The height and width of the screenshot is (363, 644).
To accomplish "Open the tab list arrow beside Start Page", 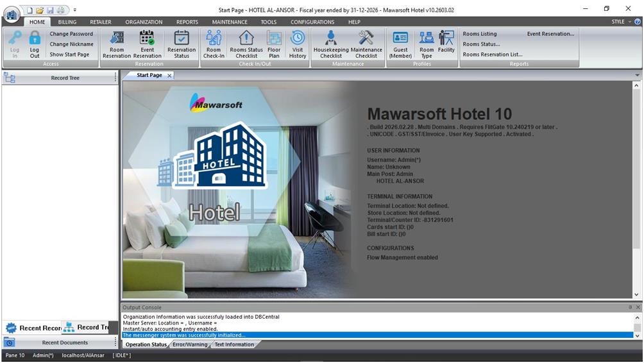I will [637, 76].
